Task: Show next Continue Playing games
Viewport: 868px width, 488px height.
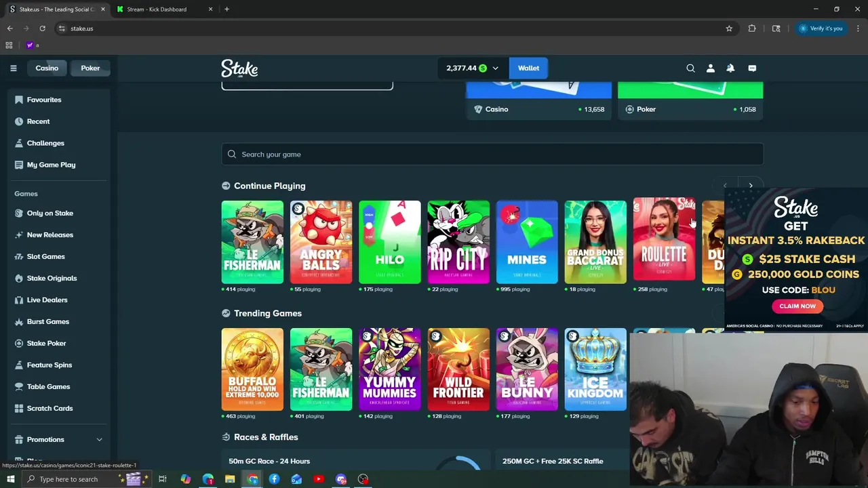Action: pyautogui.click(x=751, y=186)
